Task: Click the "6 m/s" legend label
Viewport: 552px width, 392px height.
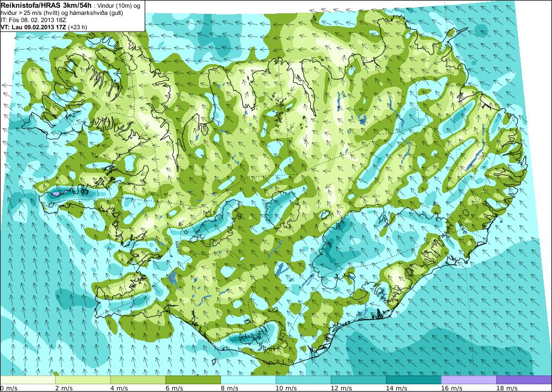Action: [x=174, y=388]
